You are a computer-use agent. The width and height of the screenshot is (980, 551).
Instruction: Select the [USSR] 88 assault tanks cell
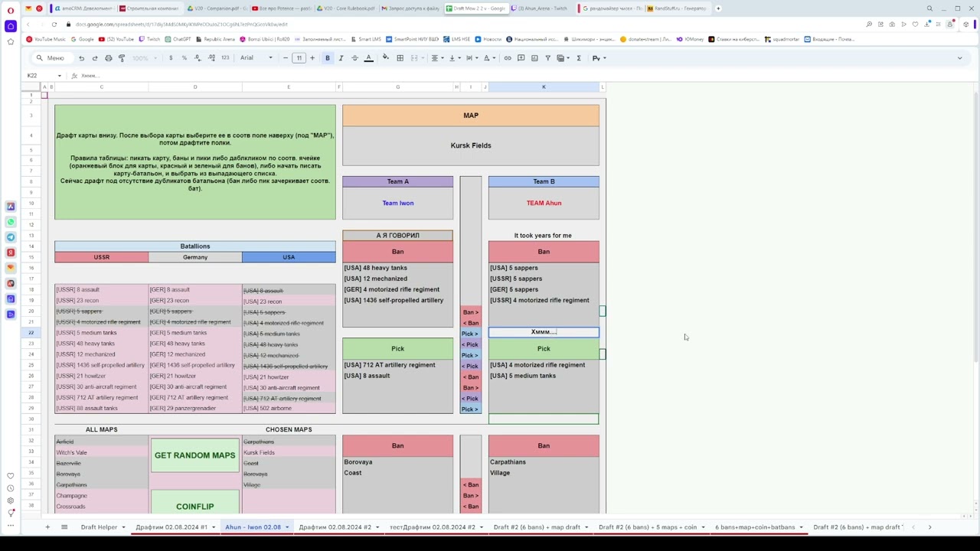click(x=102, y=409)
